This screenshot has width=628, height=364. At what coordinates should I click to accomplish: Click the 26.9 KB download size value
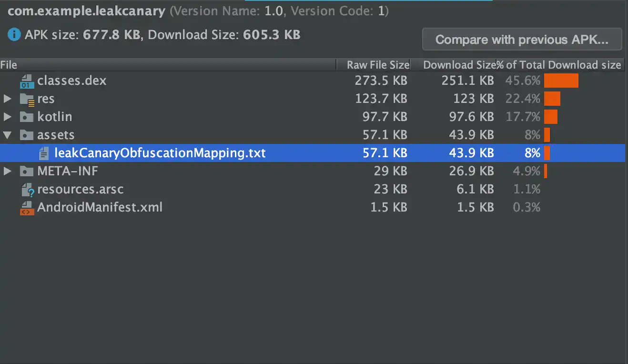click(471, 171)
